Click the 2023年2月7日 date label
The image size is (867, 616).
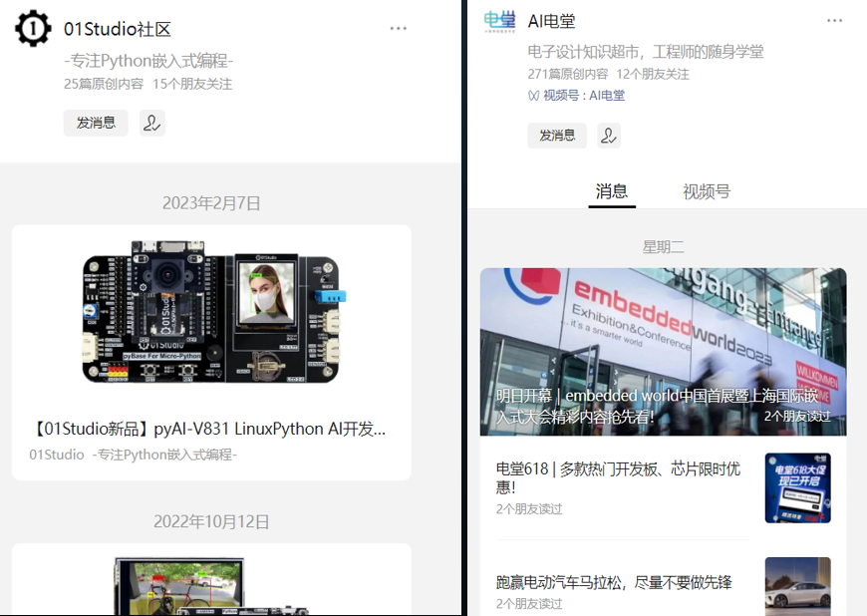click(211, 203)
